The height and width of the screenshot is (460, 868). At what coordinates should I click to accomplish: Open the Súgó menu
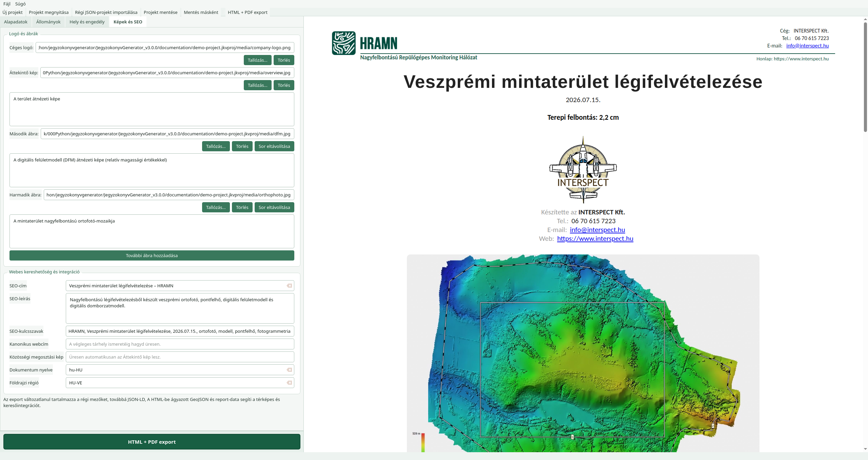tap(20, 4)
